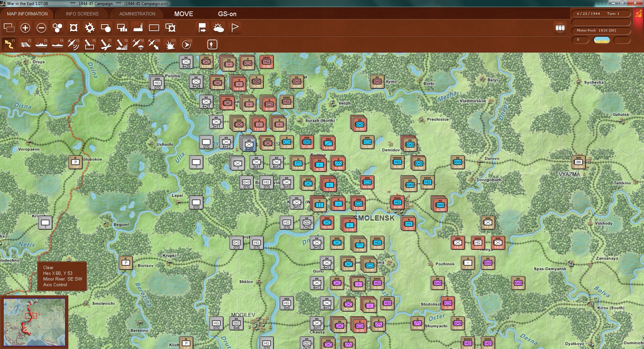Select the HQ 0=0 counter

point(287,303)
